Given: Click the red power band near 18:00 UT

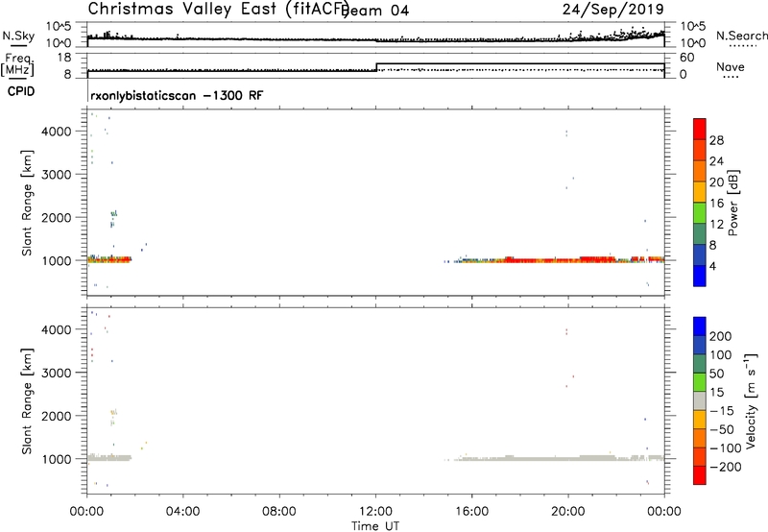Looking at the screenshot, I should coord(520,259).
